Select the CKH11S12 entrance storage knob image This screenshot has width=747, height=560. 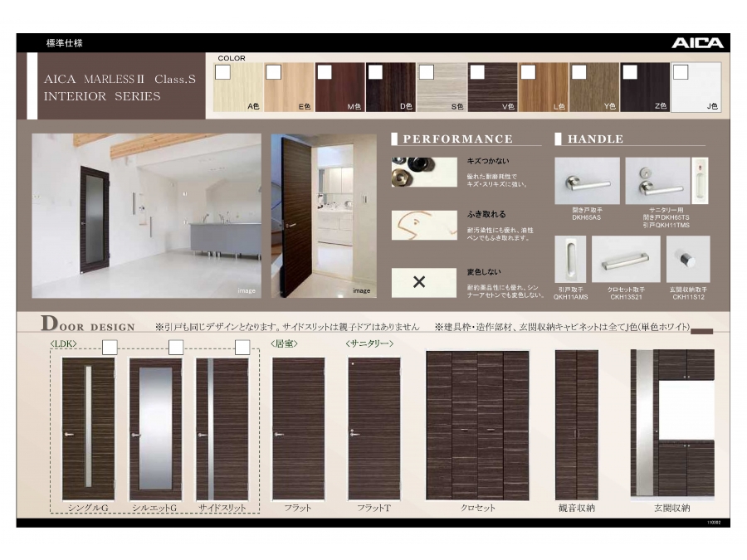688,259
